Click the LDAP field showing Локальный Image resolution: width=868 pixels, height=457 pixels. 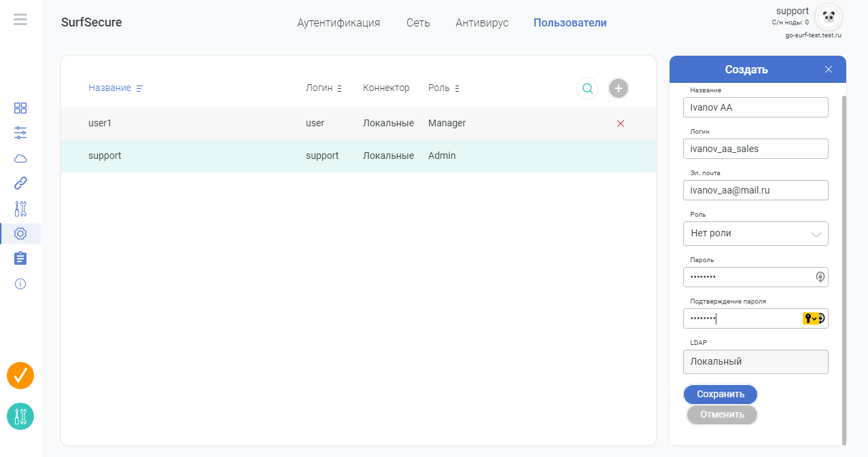tap(756, 362)
